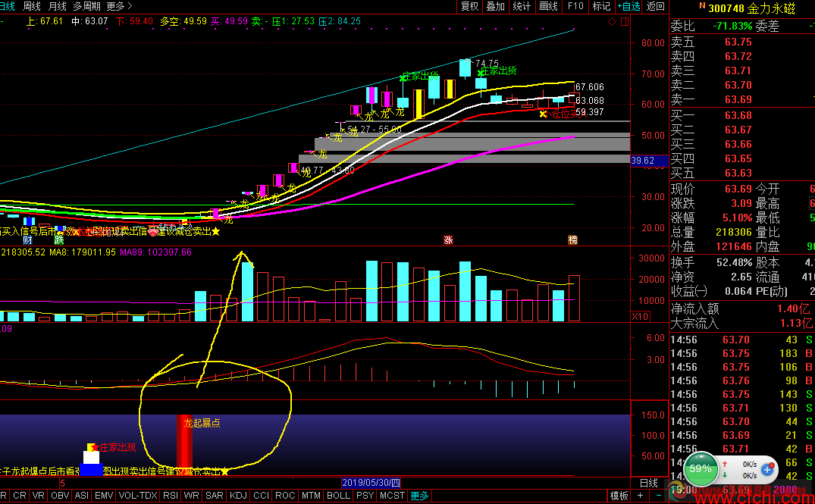Click the 返回 back button
The width and height of the screenshot is (815, 504).
(656, 6)
